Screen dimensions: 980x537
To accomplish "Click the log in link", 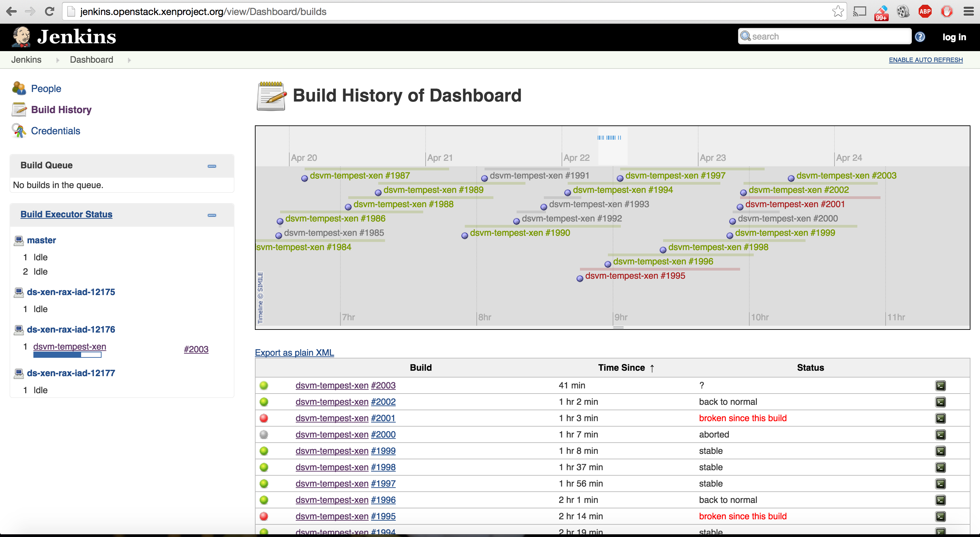I will tap(954, 37).
